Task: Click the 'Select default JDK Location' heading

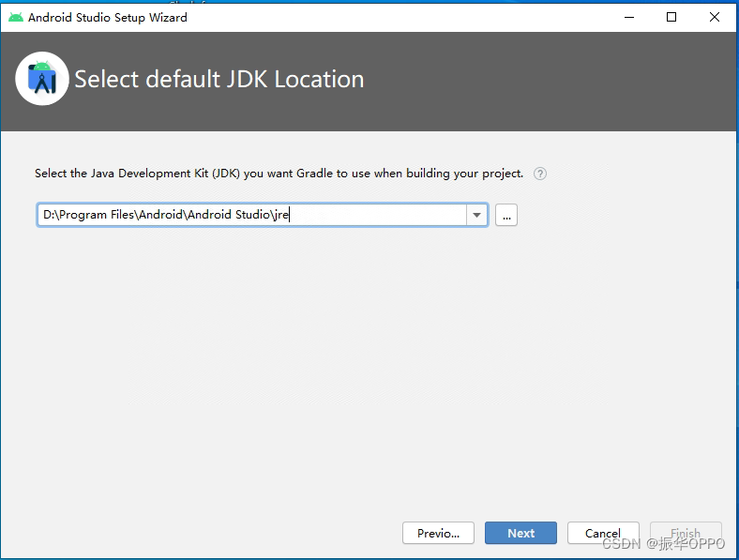Action: pos(219,79)
